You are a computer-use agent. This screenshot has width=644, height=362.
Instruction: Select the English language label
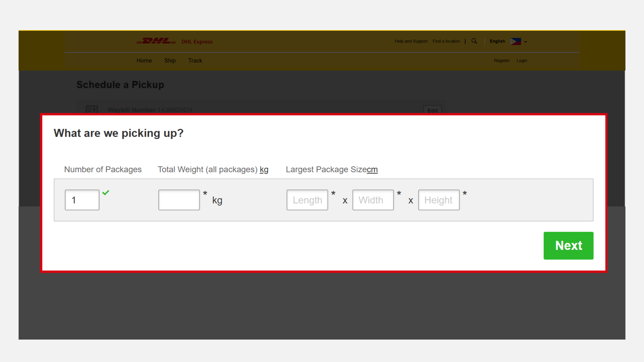coord(497,41)
